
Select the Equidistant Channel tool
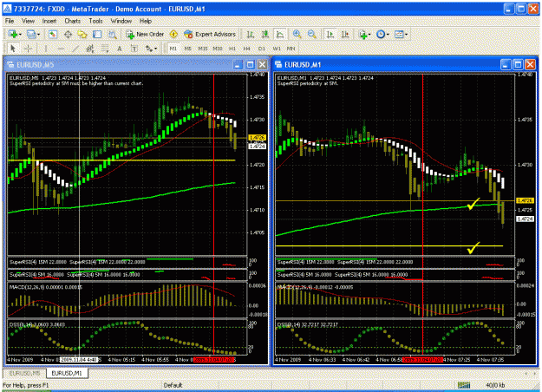pyautogui.click(x=90, y=49)
